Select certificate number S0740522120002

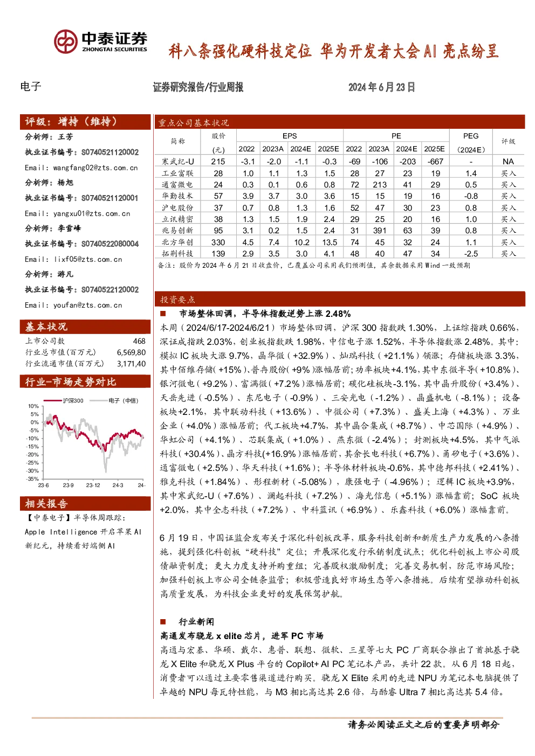(110, 290)
